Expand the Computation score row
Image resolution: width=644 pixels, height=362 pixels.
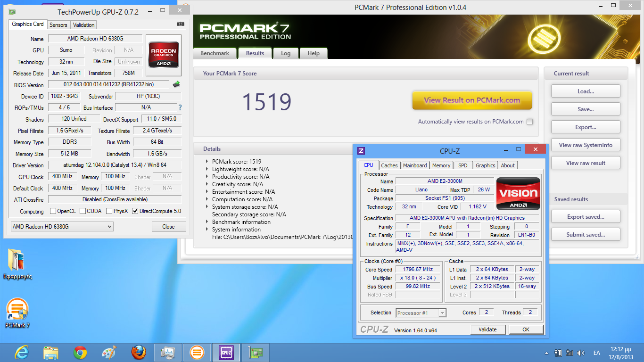tap(207, 199)
